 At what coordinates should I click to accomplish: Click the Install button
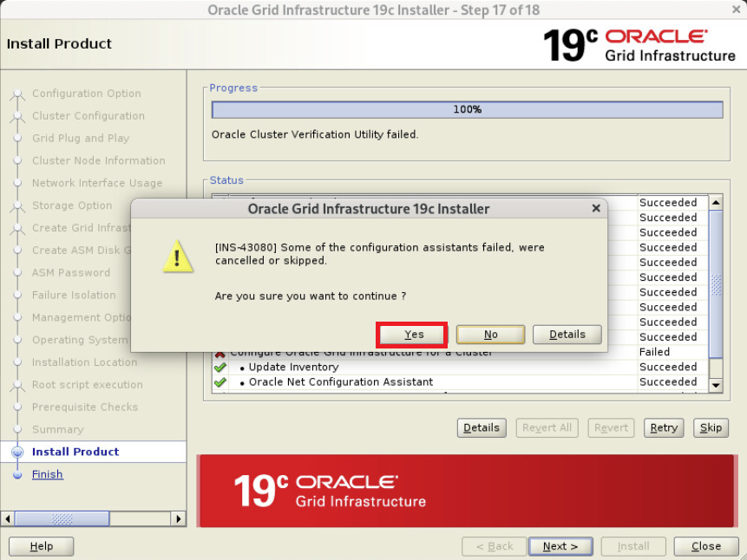pos(633,546)
